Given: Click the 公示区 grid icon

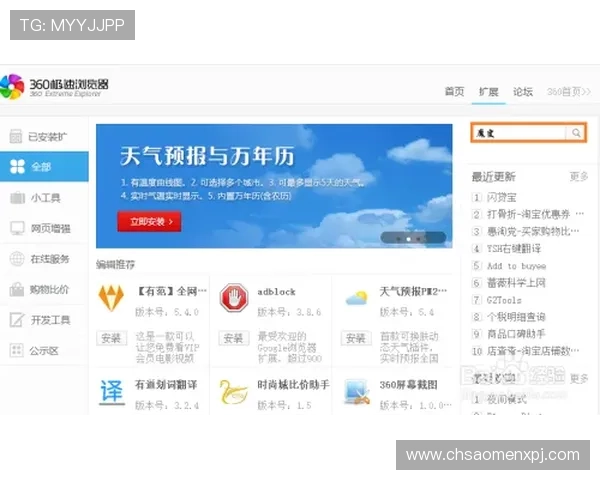Looking at the screenshot, I should [x=16, y=350].
